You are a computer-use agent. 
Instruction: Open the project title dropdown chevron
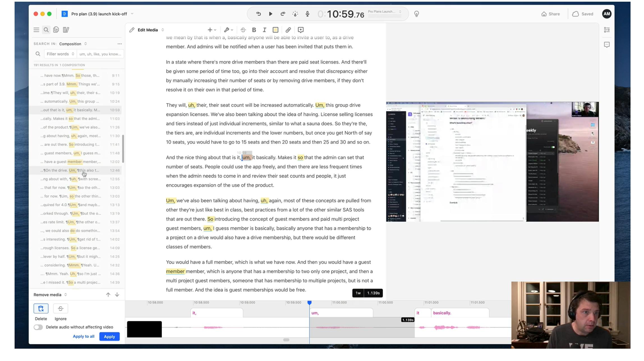pyautogui.click(x=132, y=14)
